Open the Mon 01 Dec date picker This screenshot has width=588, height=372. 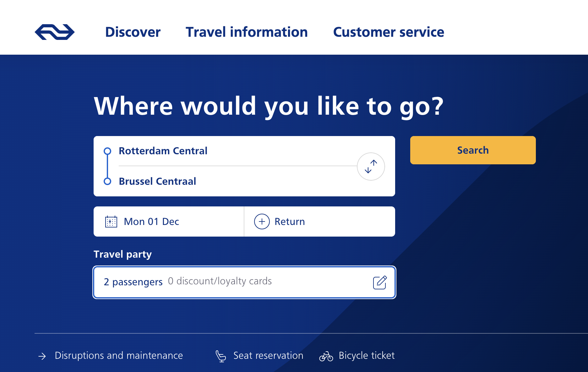pyautogui.click(x=151, y=222)
